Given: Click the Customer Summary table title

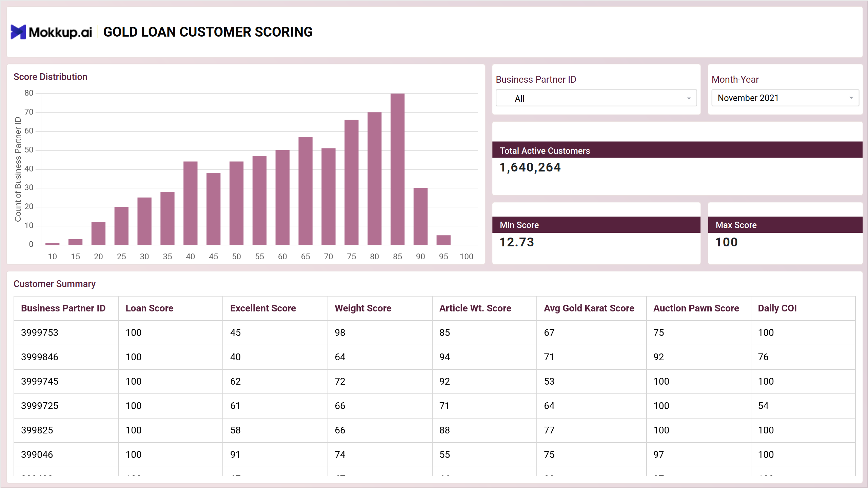Looking at the screenshot, I should click(55, 284).
